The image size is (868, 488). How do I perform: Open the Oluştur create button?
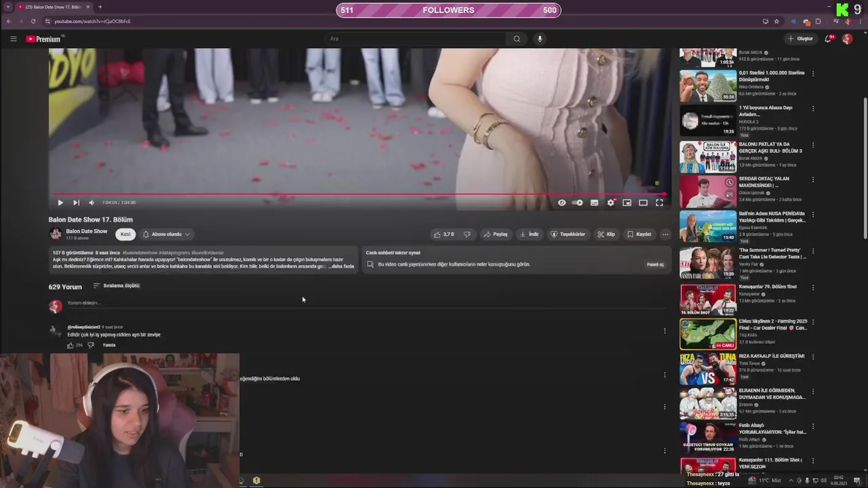point(801,39)
